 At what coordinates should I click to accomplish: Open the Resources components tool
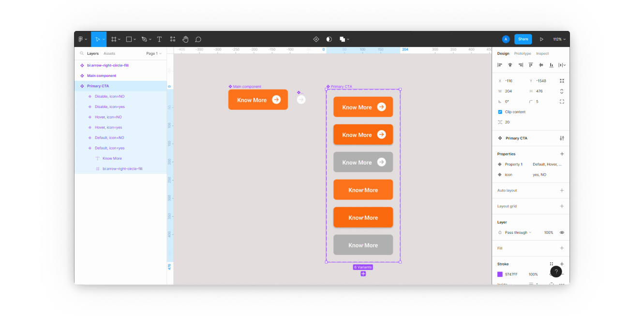(x=173, y=39)
